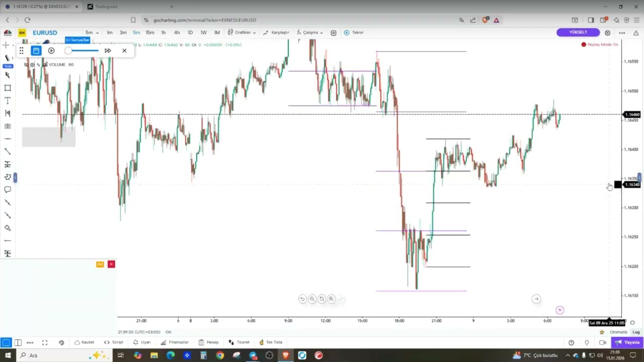Toggle Tek Tıkla one-click trading
This screenshot has height=362, width=644.
[x=271, y=342]
